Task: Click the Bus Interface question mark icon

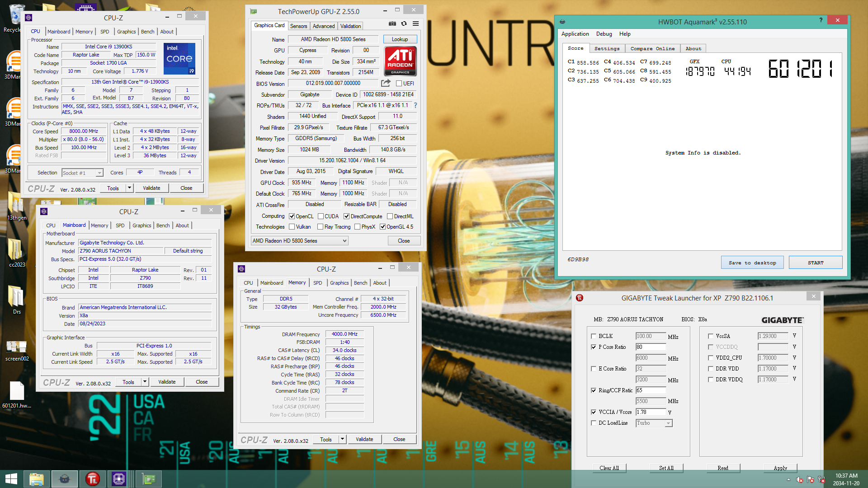Action: [x=415, y=105]
